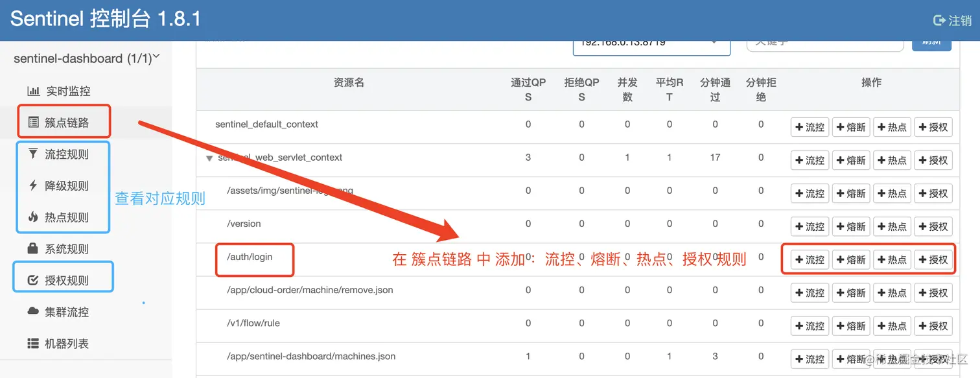
Task: Add 流控 rule for /app/sentinel-dashboard/machines.json
Action: pyautogui.click(x=810, y=359)
